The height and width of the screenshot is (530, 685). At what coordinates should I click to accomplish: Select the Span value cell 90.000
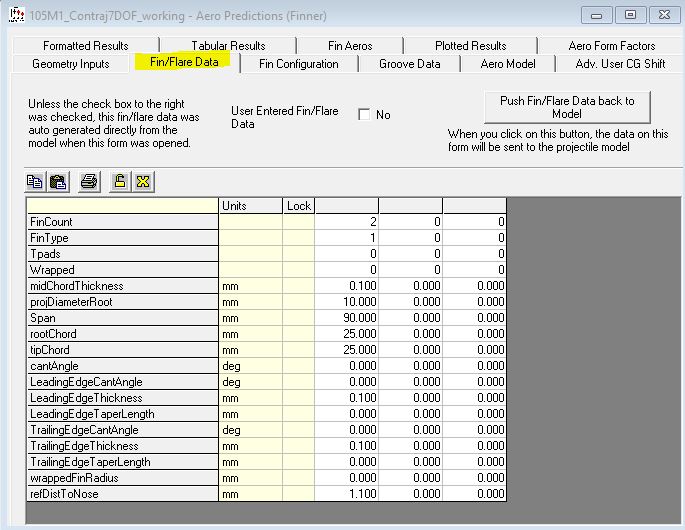click(346, 318)
